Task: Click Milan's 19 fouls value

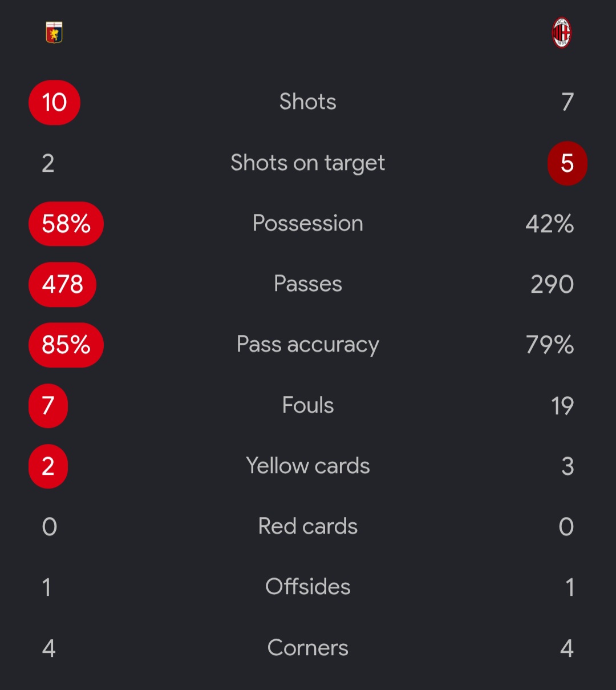Action: (x=562, y=406)
